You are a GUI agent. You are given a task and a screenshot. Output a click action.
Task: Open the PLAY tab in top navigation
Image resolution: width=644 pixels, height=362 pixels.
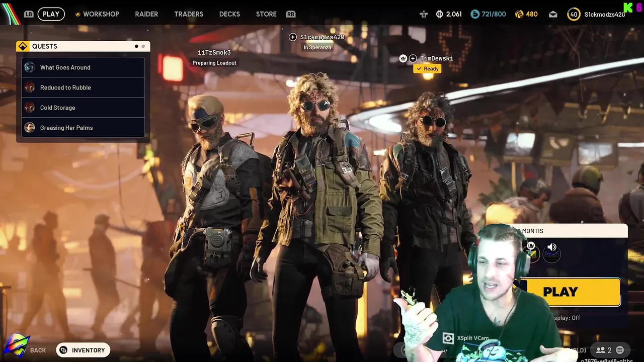tap(51, 14)
